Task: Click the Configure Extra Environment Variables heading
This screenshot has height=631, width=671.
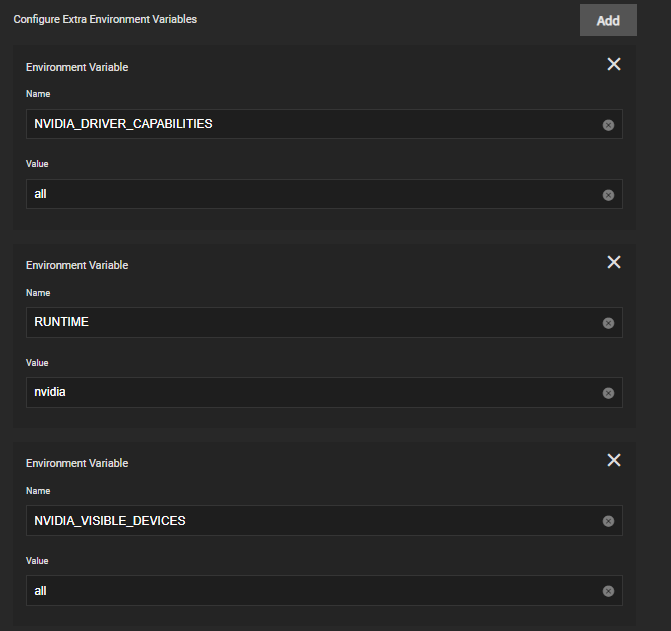Action: pos(105,19)
